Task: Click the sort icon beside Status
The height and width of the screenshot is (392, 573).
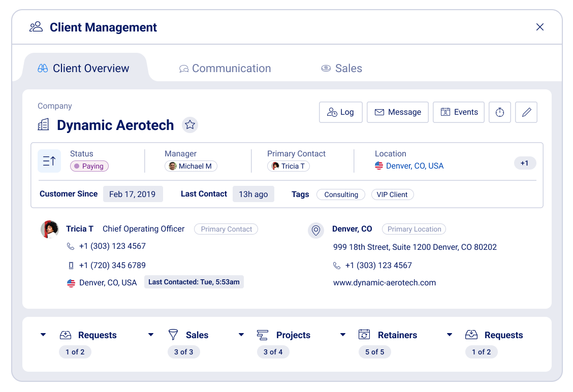Action: coord(49,161)
